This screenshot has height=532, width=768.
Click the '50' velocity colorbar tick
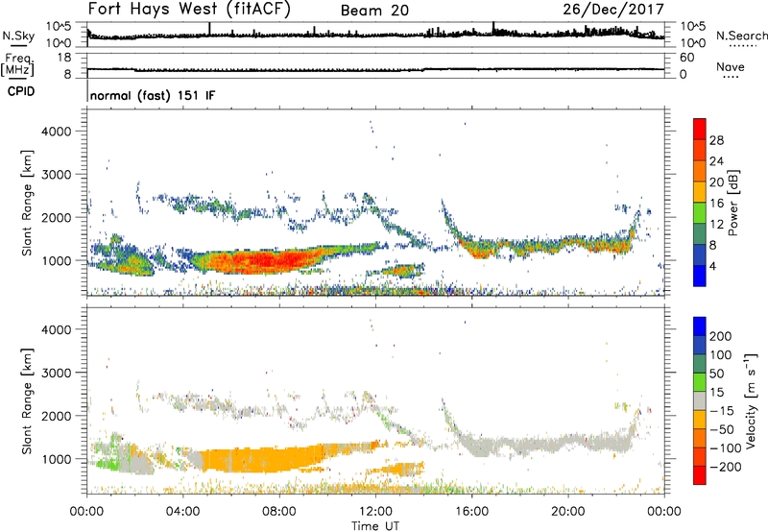716,374
